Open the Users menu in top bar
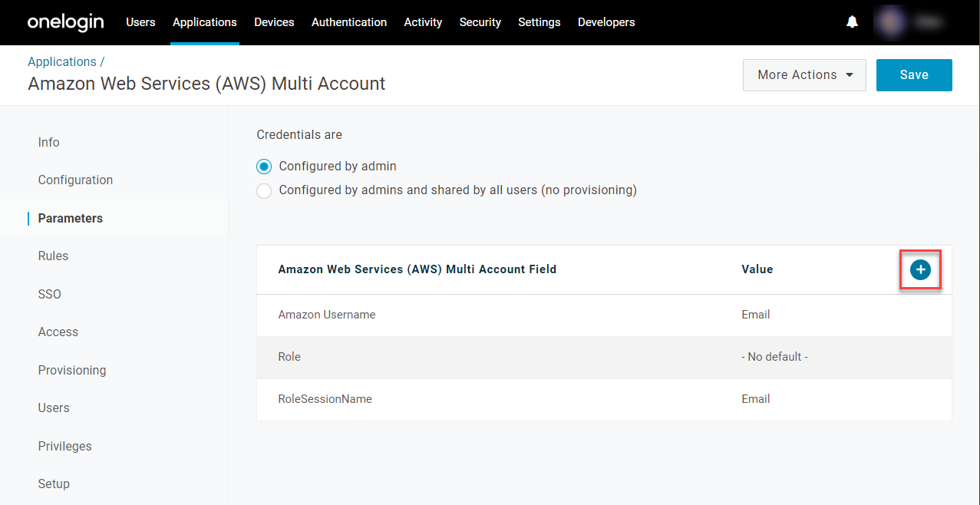The width and height of the screenshot is (980, 505). click(x=140, y=22)
